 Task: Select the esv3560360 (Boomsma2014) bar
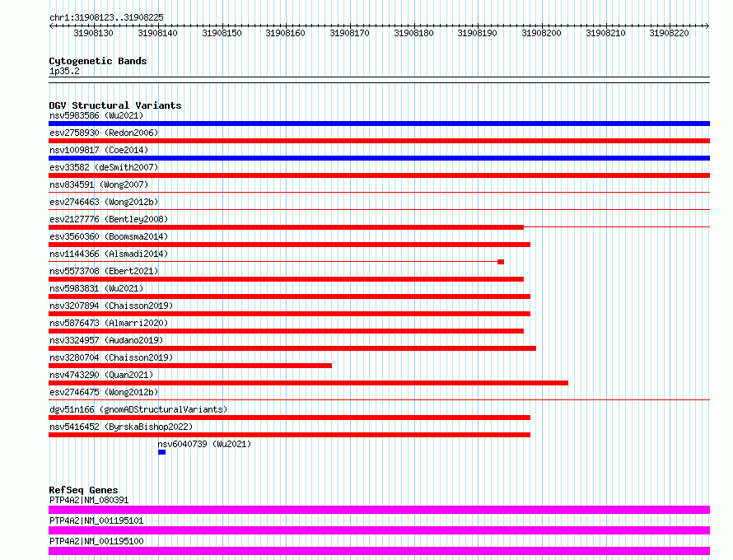coord(289,245)
